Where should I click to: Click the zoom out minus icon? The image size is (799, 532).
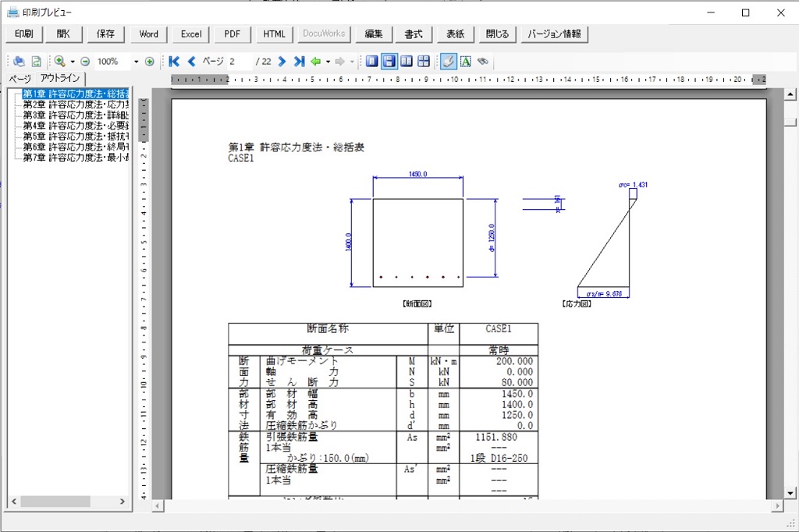tap(85, 62)
